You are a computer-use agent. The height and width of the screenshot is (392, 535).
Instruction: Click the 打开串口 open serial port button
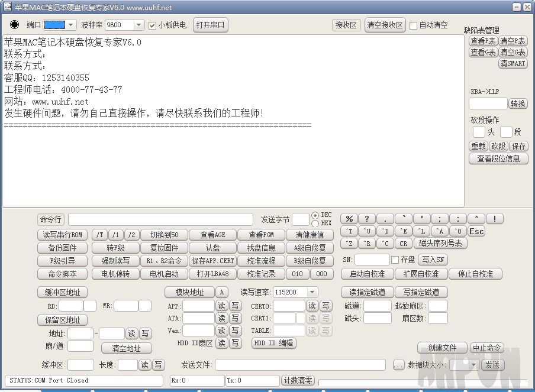(x=210, y=25)
